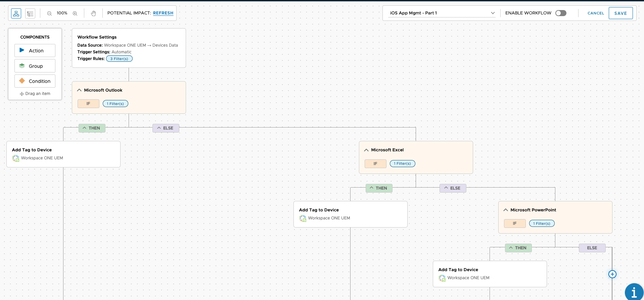Open the blue info help button

click(x=634, y=292)
